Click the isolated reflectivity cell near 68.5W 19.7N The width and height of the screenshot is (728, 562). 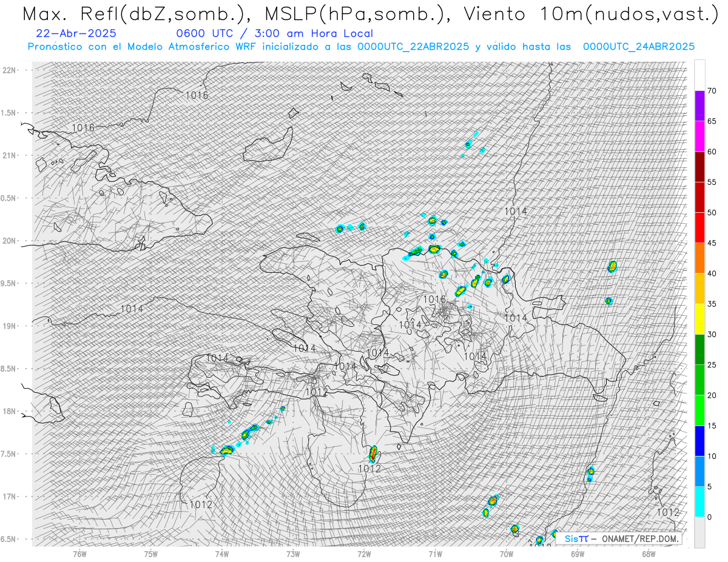click(x=613, y=266)
